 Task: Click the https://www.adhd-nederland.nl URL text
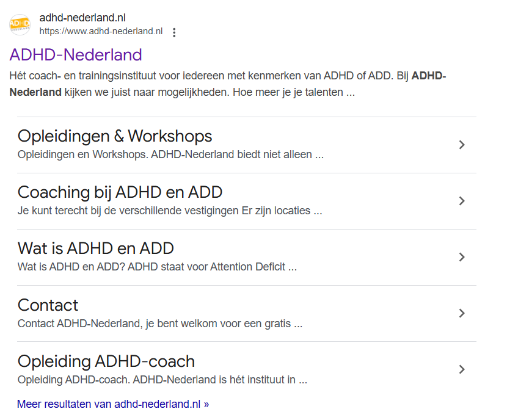(x=101, y=31)
